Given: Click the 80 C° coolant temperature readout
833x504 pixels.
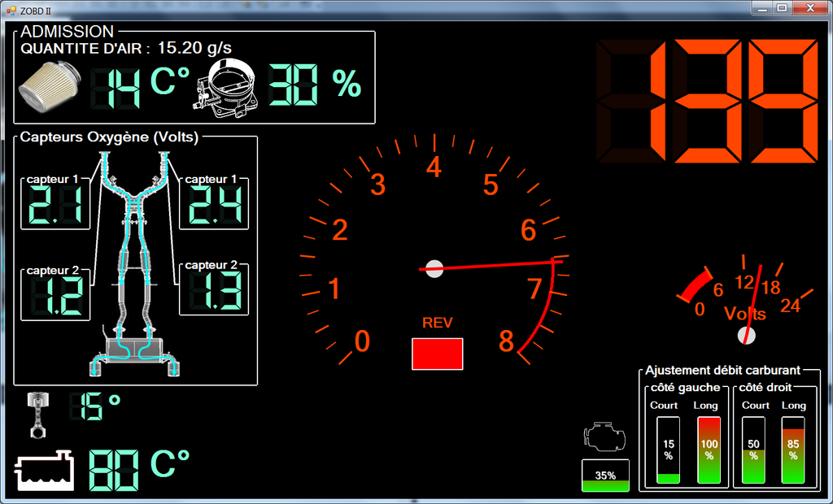Looking at the screenshot, I should point(138,469).
